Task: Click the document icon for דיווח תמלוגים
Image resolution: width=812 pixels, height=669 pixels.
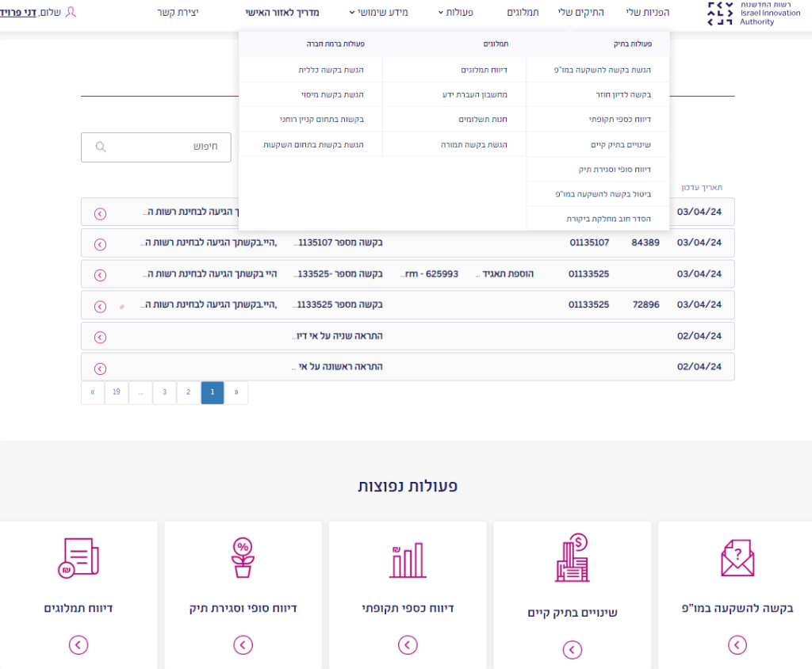Action: coord(78,558)
